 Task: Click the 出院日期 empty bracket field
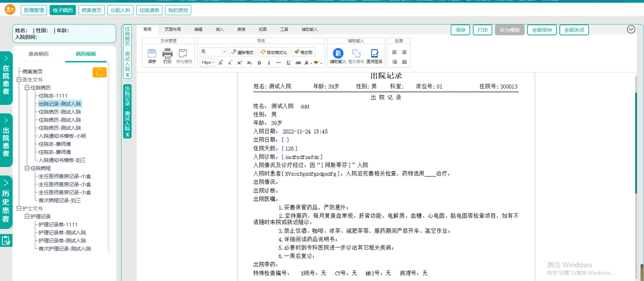285,140
